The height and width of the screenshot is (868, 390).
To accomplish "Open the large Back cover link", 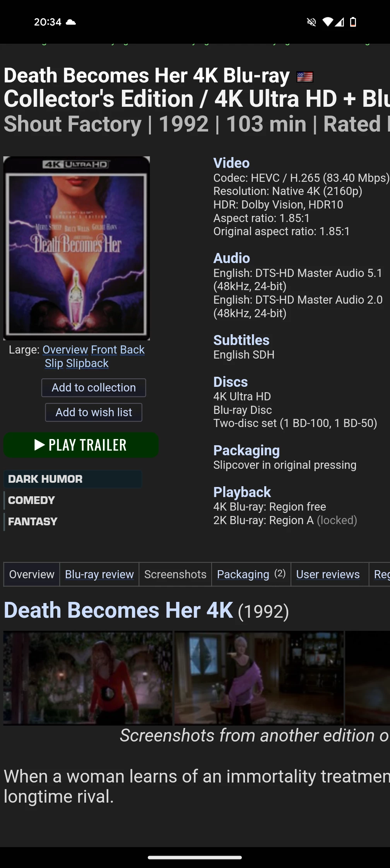I will [x=132, y=350].
